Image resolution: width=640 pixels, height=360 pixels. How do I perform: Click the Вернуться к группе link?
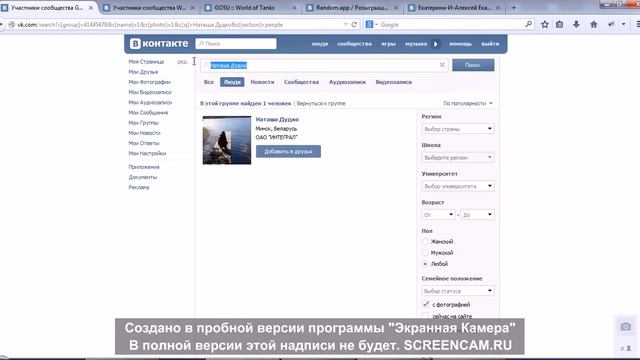[321, 103]
